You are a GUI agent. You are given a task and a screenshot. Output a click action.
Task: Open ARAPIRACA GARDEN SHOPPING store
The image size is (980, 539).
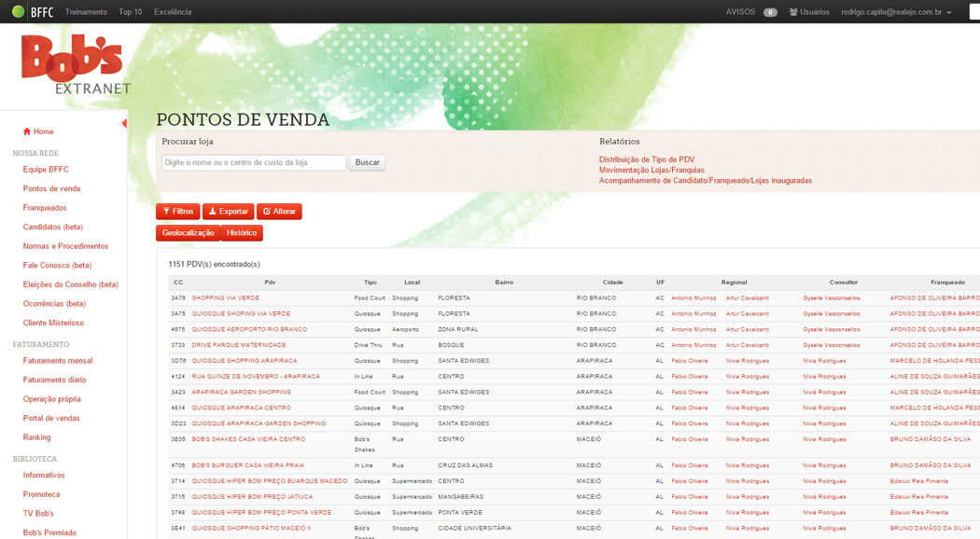click(241, 393)
